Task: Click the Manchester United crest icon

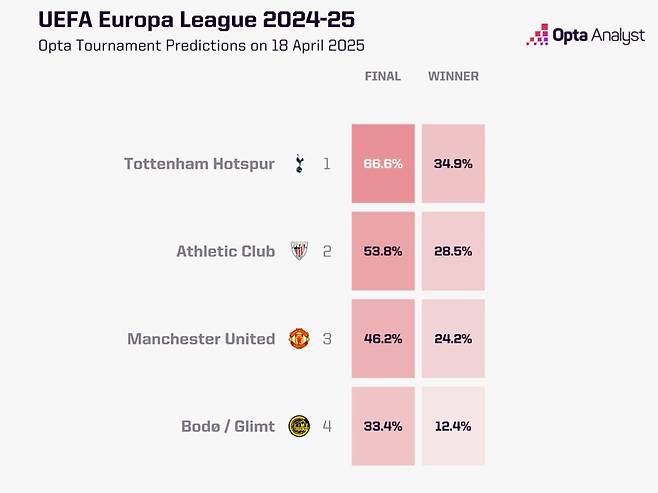Action: [298, 338]
